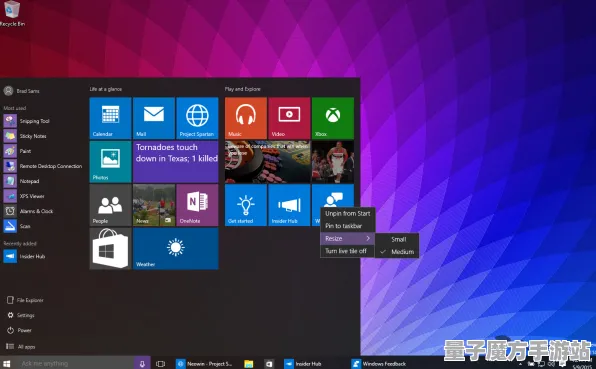Image resolution: width=596 pixels, height=369 pixels.
Task: Expand the Resize submenu
Action: point(347,238)
